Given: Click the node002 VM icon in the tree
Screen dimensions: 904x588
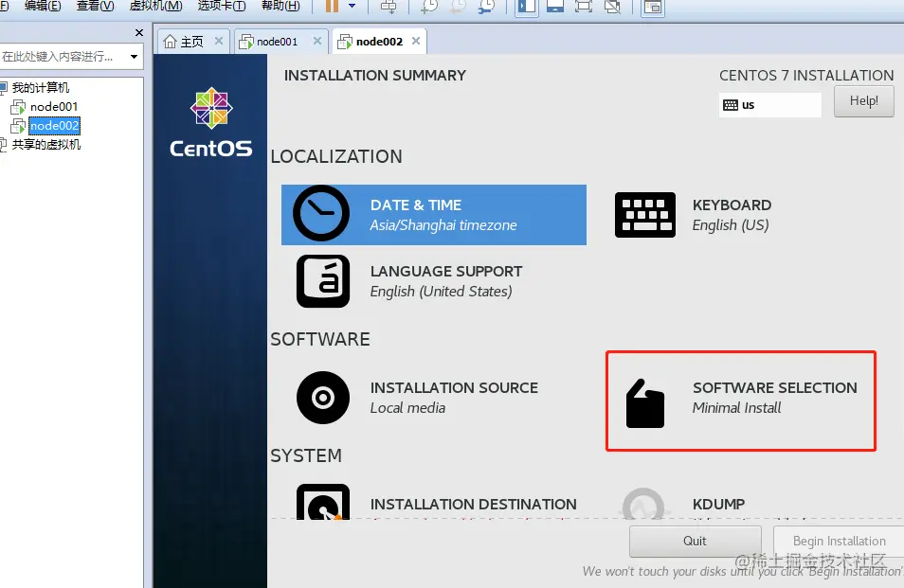Looking at the screenshot, I should click(18, 126).
